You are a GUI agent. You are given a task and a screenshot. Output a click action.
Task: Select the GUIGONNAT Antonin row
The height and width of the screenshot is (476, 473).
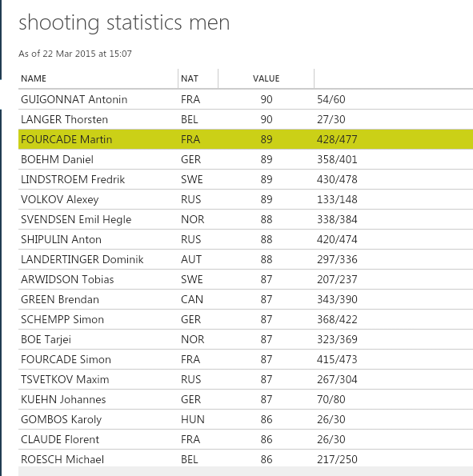coord(246,99)
